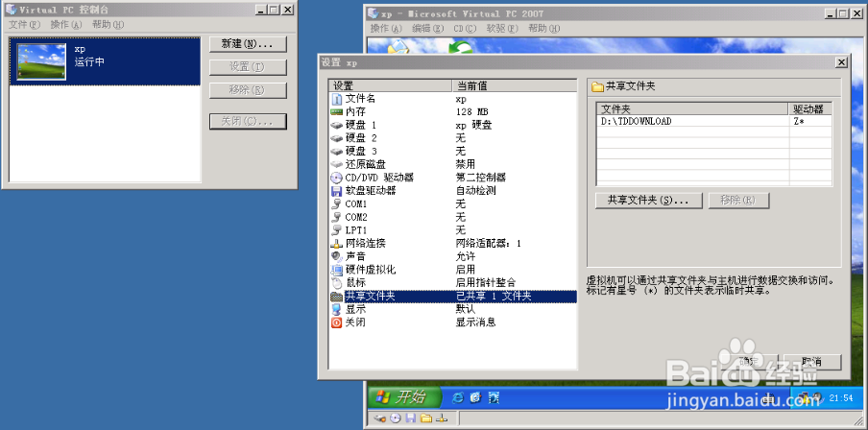868x430 pixels.
Task: Click the 内存 memory chip icon
Action: (x=337, y=111)
